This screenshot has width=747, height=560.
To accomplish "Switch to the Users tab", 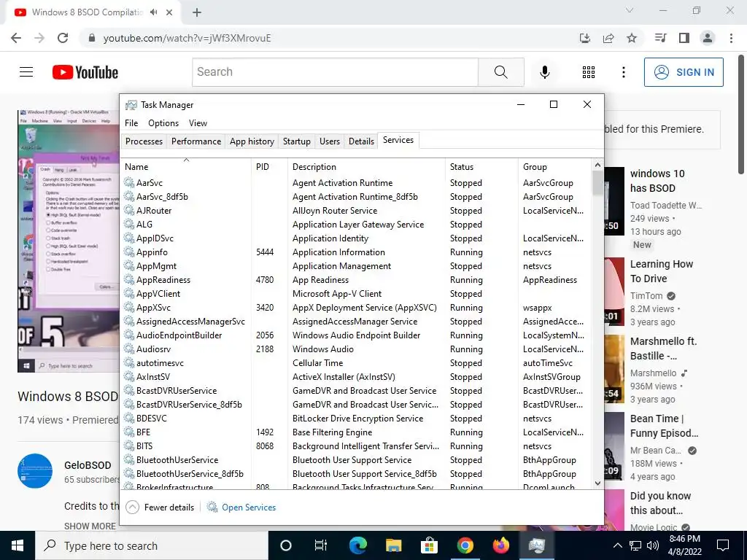I will (x=330, y=141).
